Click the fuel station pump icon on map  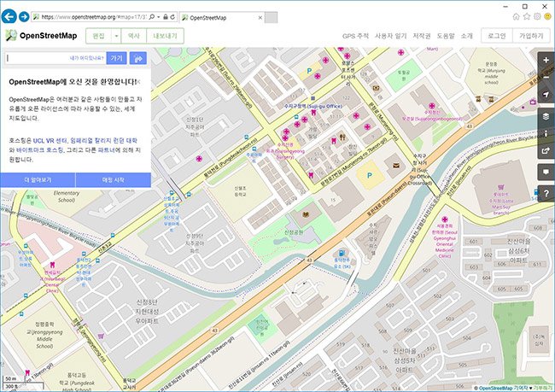pos(342,253)
